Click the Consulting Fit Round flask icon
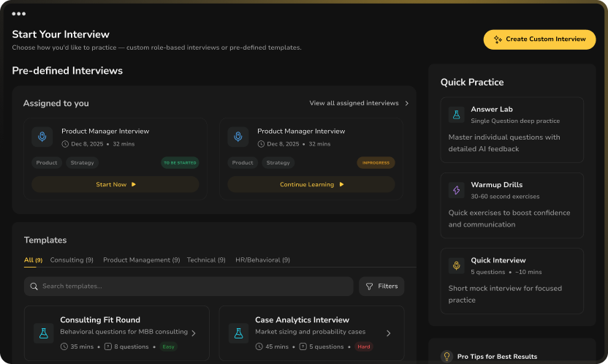Image resolution: width=608 pixels, height=364 pixels. (43, 333)
